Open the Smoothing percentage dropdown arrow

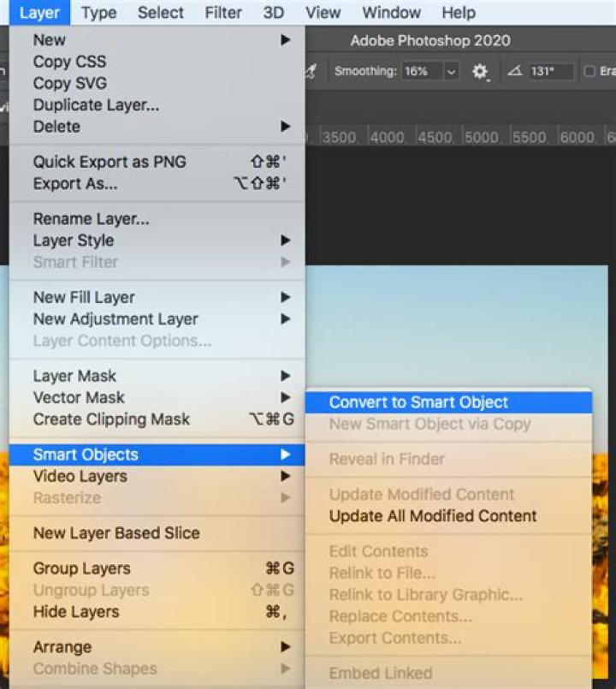(x=451, y=71)
